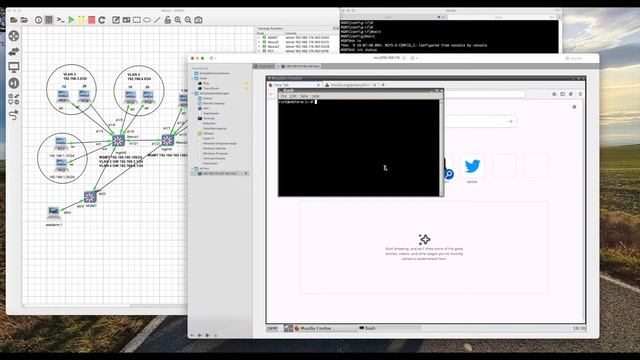Select Terminal entry in remote desktop sidebar
Viewport: 640px width, 360px height.
click(x=209, y=118)
